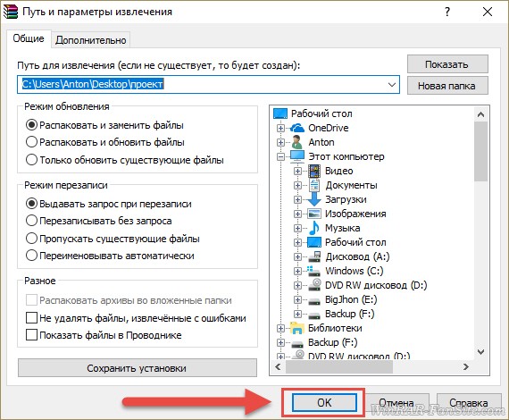Viewport: 509px width, 420px height.
Task: Click the OneDrive cloud icon
Action: pos(297,128)
